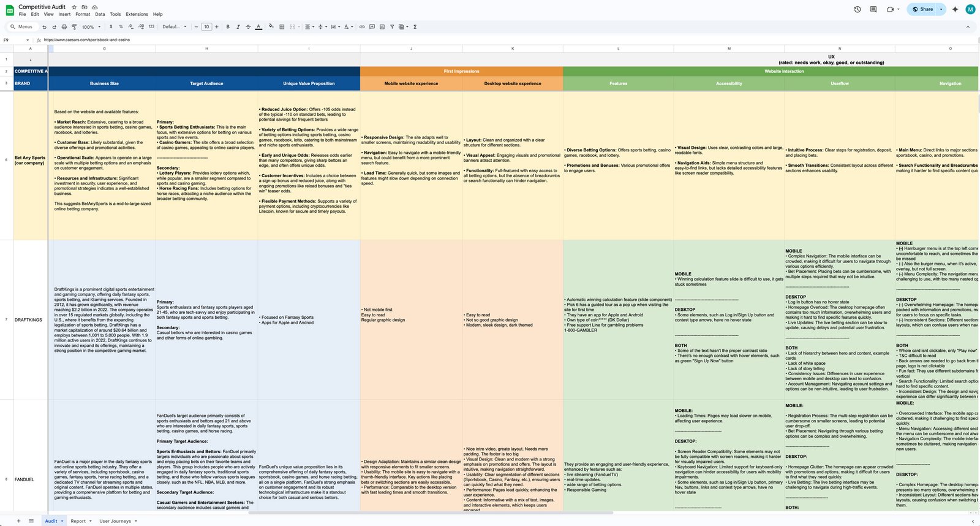Increase the font size
980x526 pixels.
pyautogui.click(x=217, y=27)
